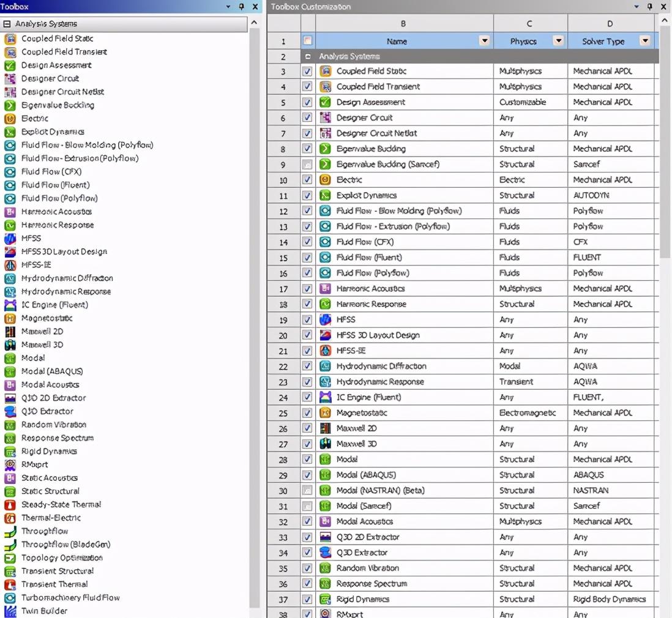
Task: Open Toolbox panel options dropdown arrow
Action: point(228,7)
